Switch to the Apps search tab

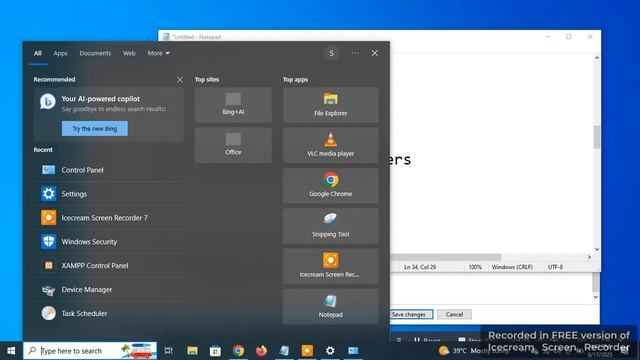tap(60, 53)
